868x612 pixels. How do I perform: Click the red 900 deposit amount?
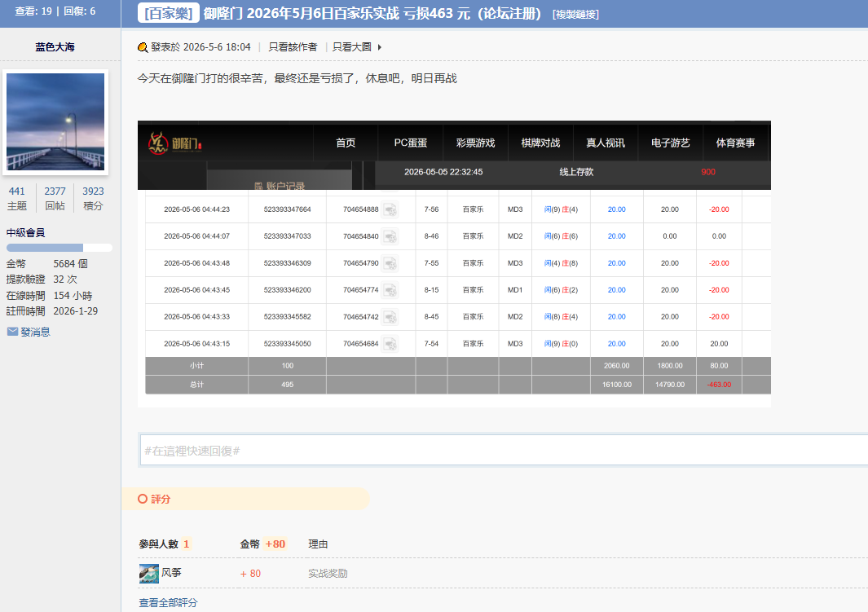(x=708, y=172)
